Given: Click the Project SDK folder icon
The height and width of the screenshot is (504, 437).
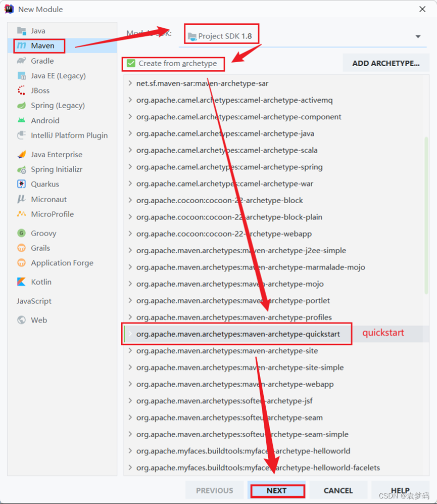Looking at the screenshot, I should click(192, 36).
